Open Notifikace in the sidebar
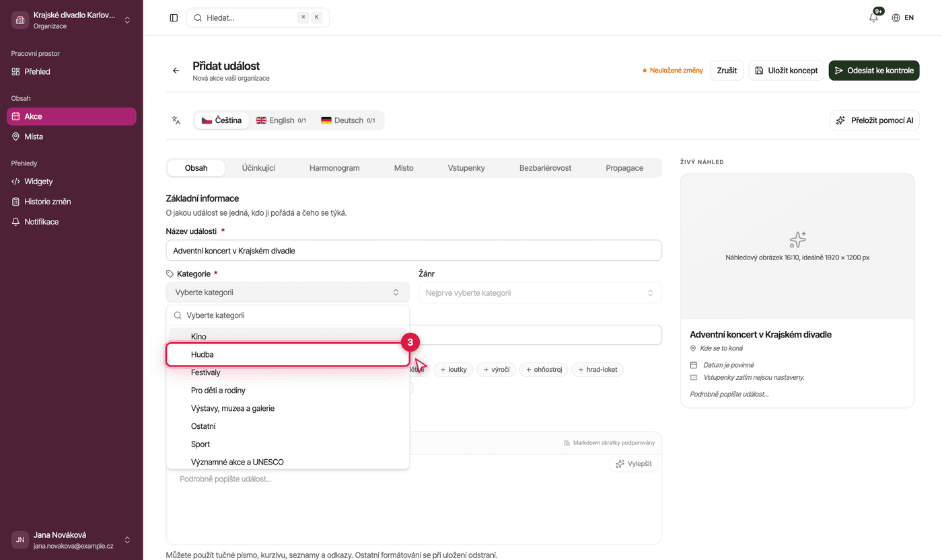 coord(71,222)
